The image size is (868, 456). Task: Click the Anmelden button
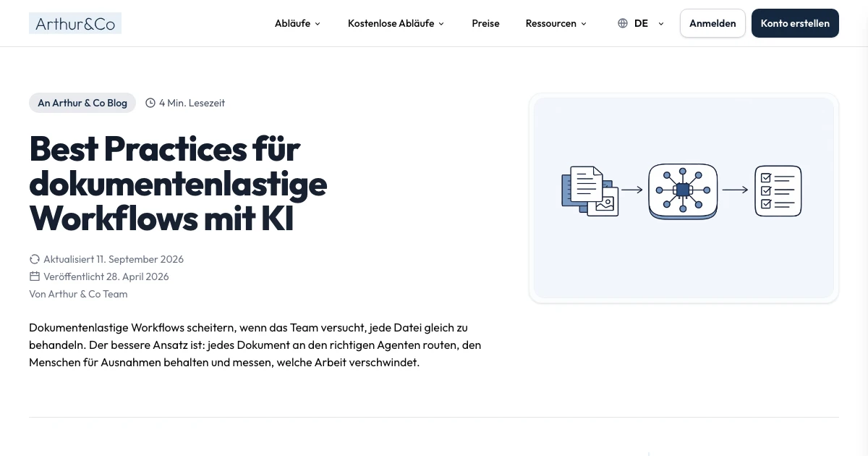click(x=712, y=23)
